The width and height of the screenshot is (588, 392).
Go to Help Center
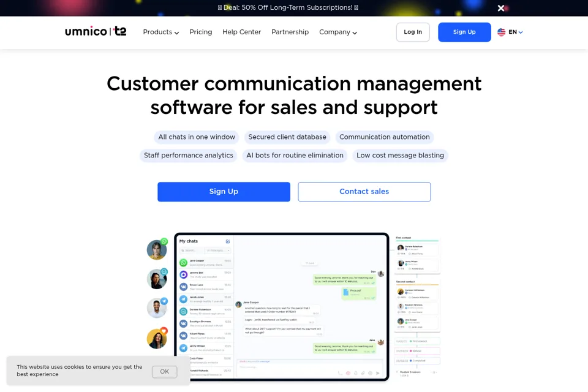[241, 32]
